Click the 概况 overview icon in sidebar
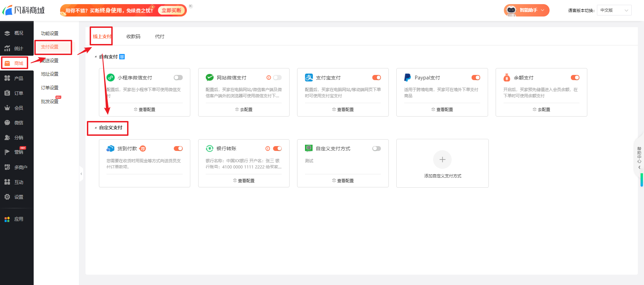Image resolution: width=644 pixels, height=285 pixels. [7, 33]
